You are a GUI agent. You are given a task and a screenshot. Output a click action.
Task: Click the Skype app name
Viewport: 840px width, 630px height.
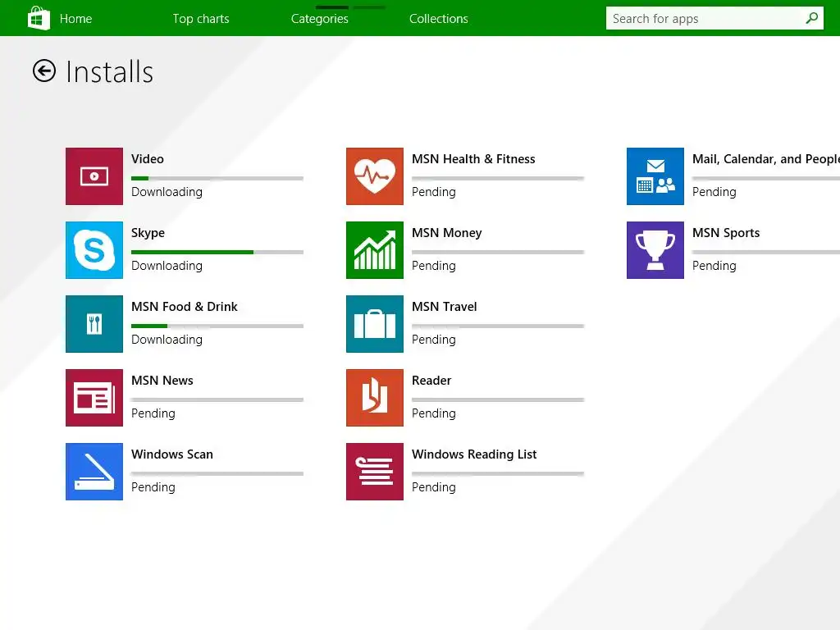pos(148,234)
